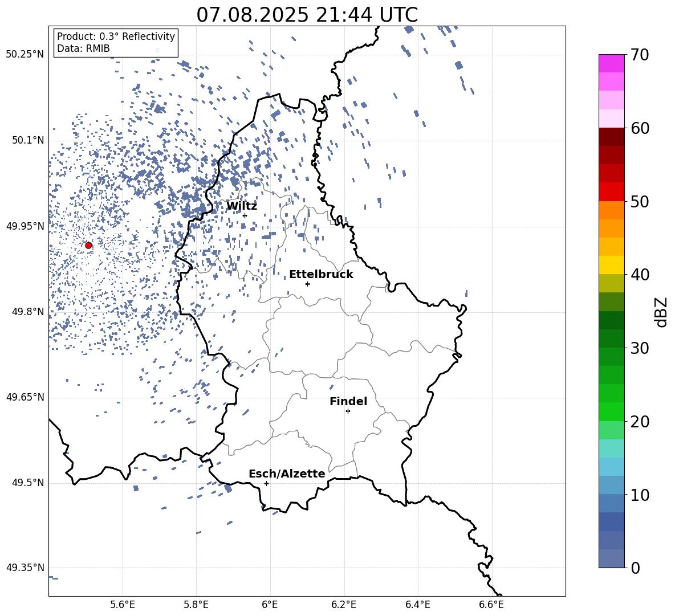Click the 49.8°N latitude label
This screenshot has width=675, height=616.
pos(28,312)
